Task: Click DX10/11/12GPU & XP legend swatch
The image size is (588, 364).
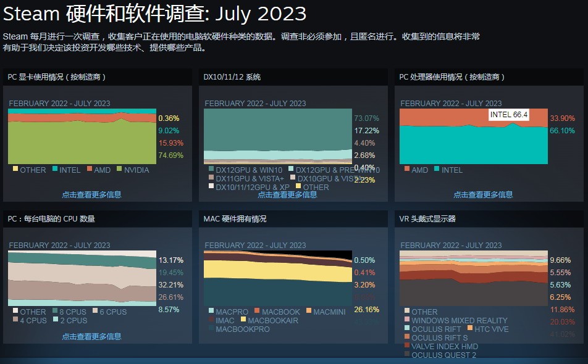Action: (211, 186)
